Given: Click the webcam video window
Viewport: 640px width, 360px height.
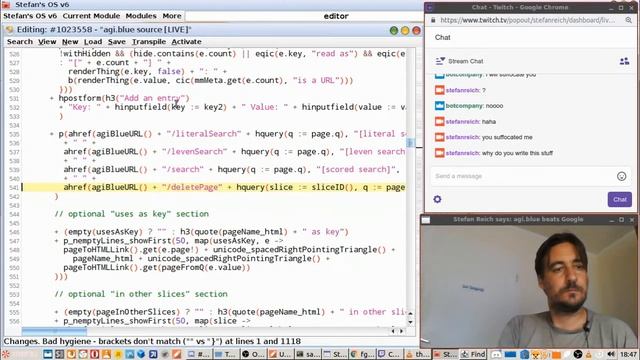Looking at the screenshot, I should (x=529, y=286).
